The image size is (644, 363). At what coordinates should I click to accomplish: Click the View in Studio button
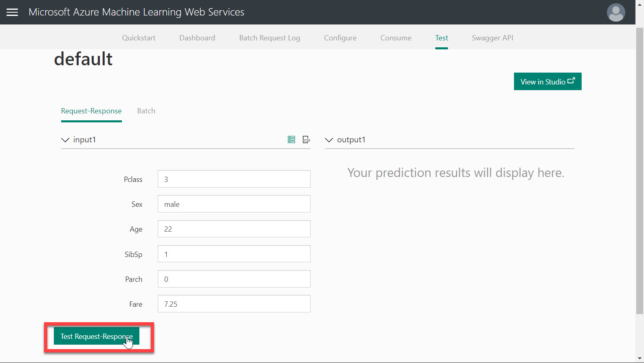(547, 82)
